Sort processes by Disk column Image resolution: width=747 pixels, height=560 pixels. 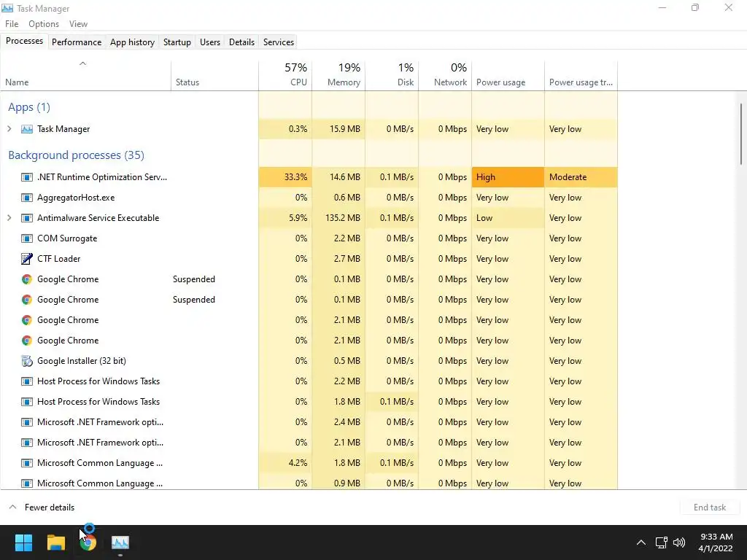[x=392, y=75]
